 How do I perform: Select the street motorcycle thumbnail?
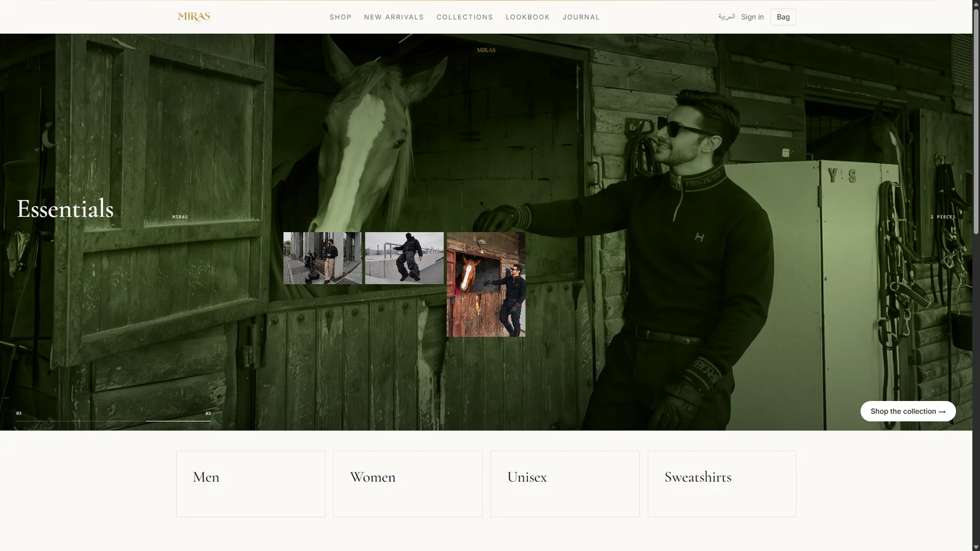pyautogui.click(x=322, y=258)
